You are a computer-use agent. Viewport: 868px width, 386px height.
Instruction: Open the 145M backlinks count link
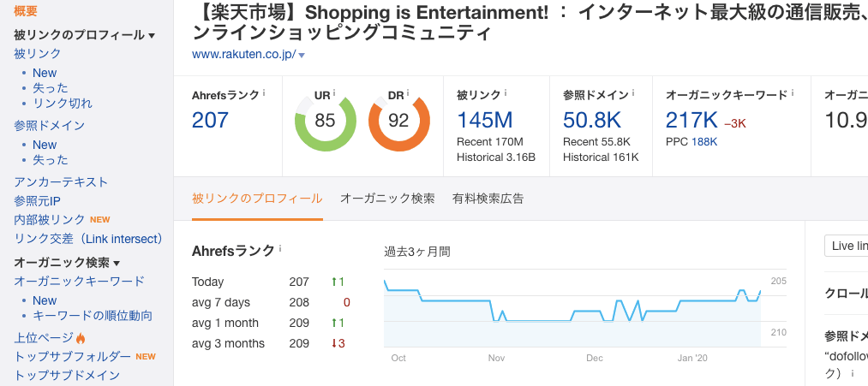[x=484, y=120]
